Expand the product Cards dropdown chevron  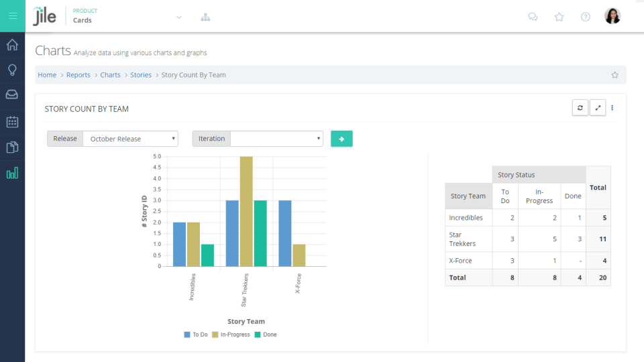179,17
